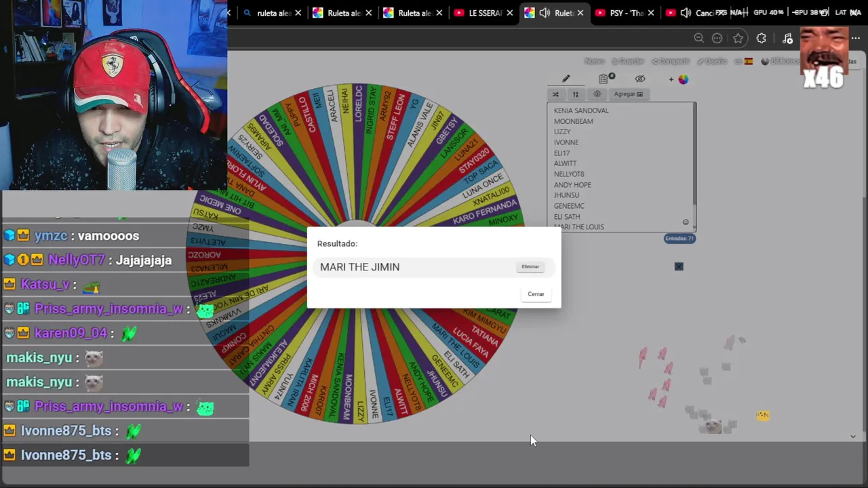Screen dimensions: 868x488
Task: Click Nuevo in the wheel menu bar
Action: tap(594, 61)
